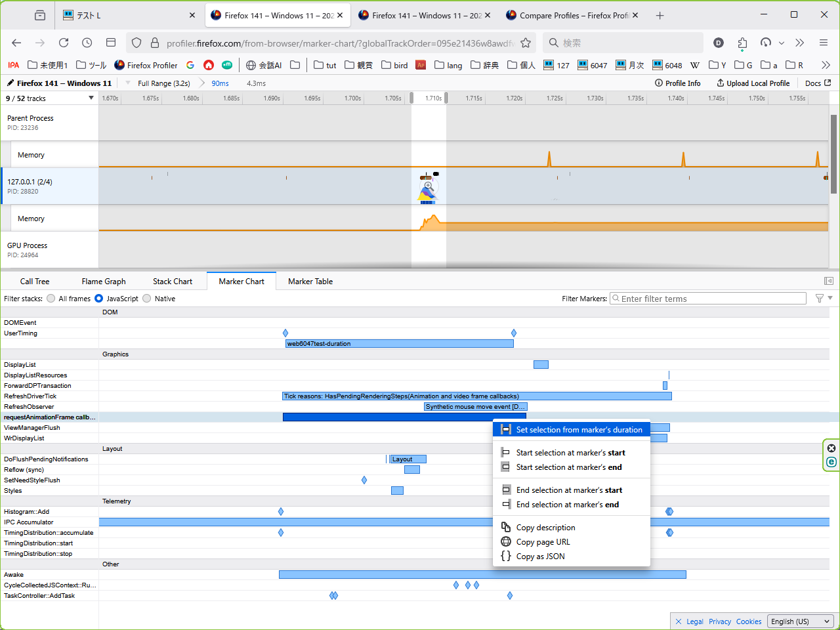Click the shield tracking protection icon
This screenshot has height=630, width=840.
[x=136, y=43]
